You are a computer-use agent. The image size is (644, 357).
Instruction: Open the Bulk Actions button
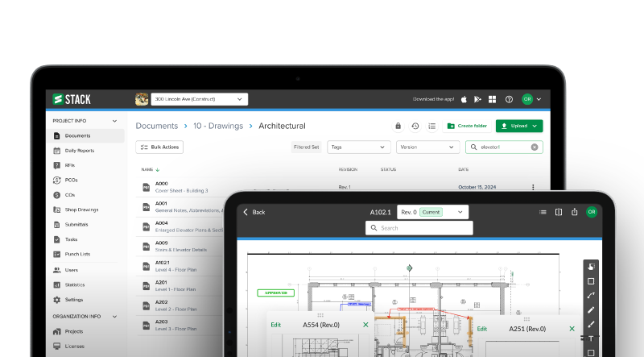coord(159,147)
